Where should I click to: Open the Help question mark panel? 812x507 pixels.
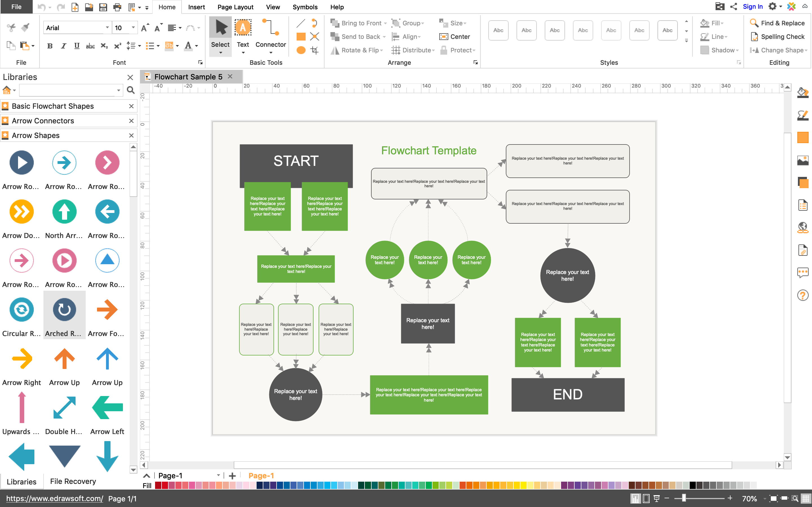point(803,295)
